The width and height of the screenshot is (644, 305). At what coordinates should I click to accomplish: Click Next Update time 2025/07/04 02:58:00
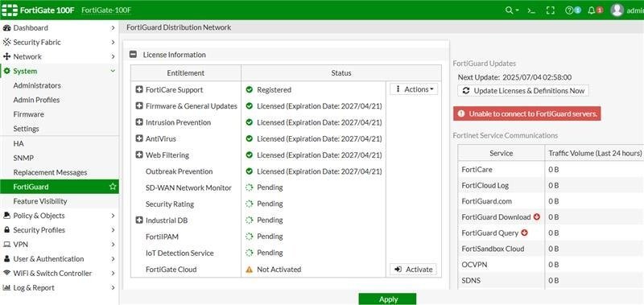coord(537,77)
